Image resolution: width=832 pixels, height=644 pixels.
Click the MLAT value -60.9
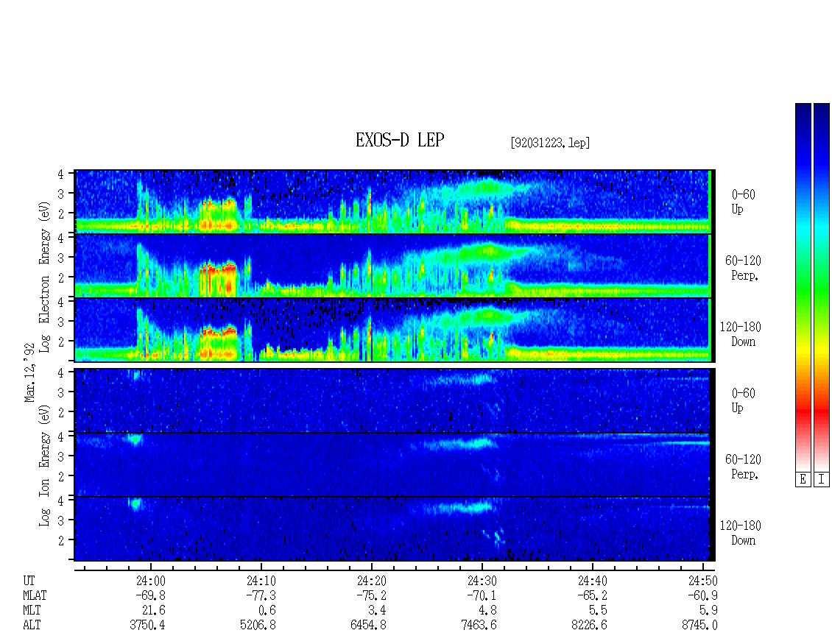(702, 595)
